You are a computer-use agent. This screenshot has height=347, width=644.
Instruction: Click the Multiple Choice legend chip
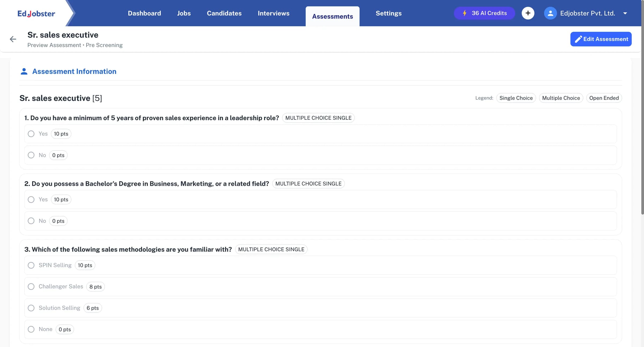pos(561,98)
